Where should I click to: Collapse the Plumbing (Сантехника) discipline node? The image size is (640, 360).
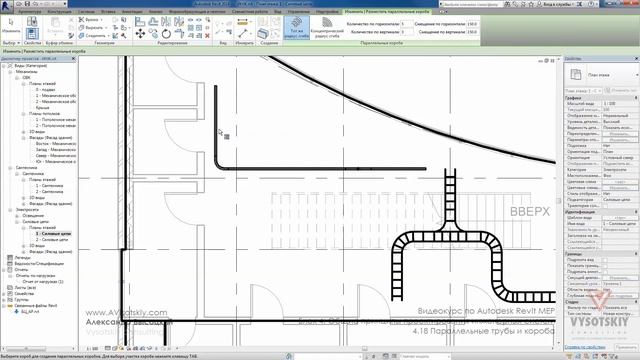coord(10,168)
